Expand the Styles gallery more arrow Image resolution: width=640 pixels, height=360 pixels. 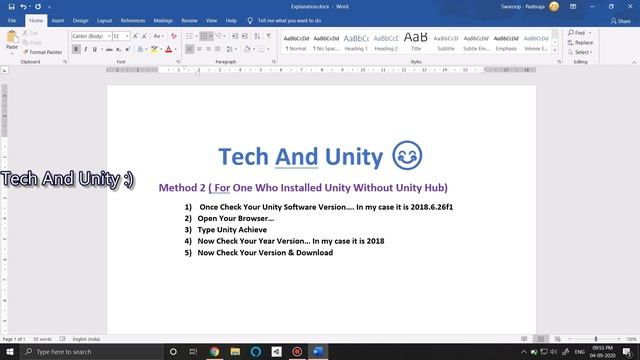555,50
